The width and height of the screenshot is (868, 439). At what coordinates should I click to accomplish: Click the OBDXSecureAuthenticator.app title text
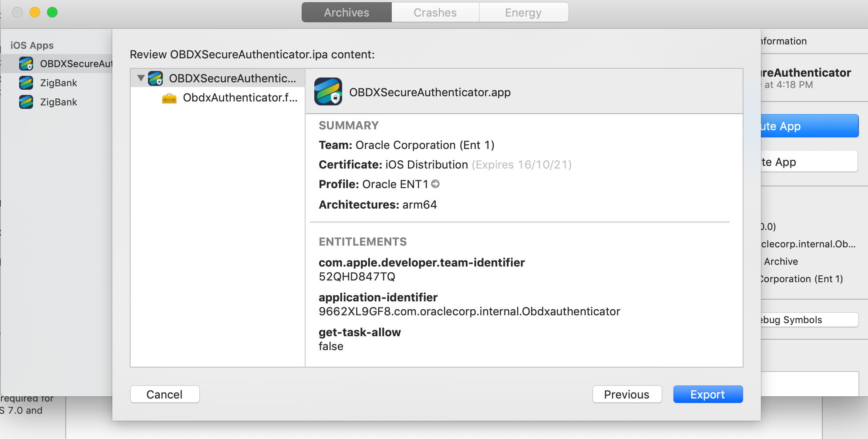430,92
